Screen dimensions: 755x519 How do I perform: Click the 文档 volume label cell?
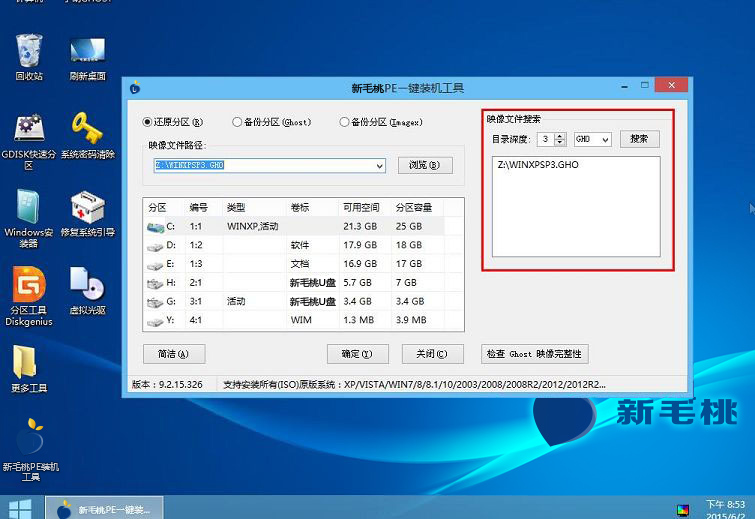coord(299,264)
